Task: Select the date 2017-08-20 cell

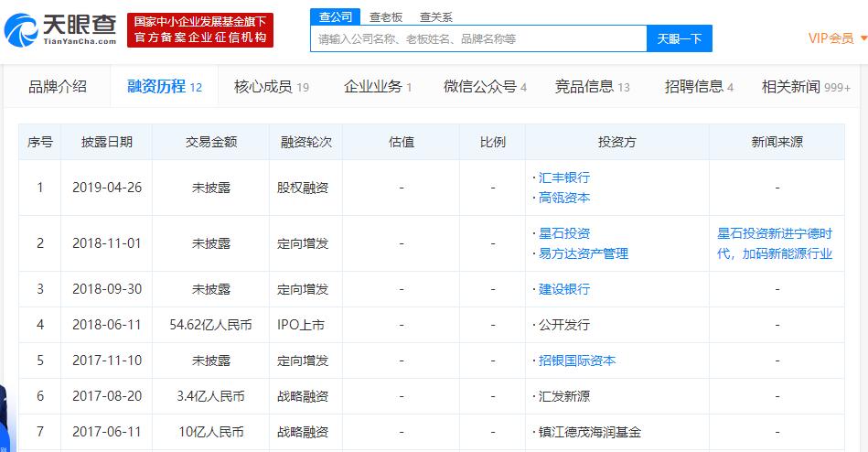Action: click(x=107, y=396)
